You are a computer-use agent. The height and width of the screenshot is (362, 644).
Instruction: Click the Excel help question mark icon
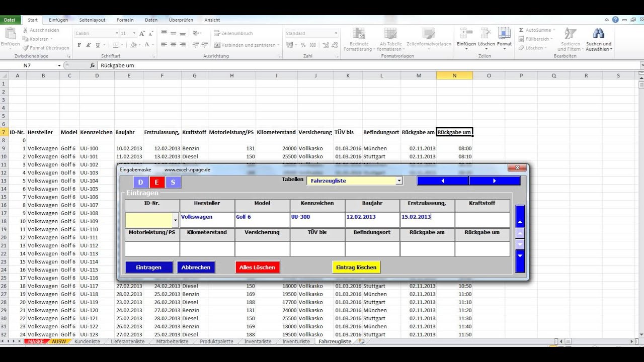[x=615, y=20]
